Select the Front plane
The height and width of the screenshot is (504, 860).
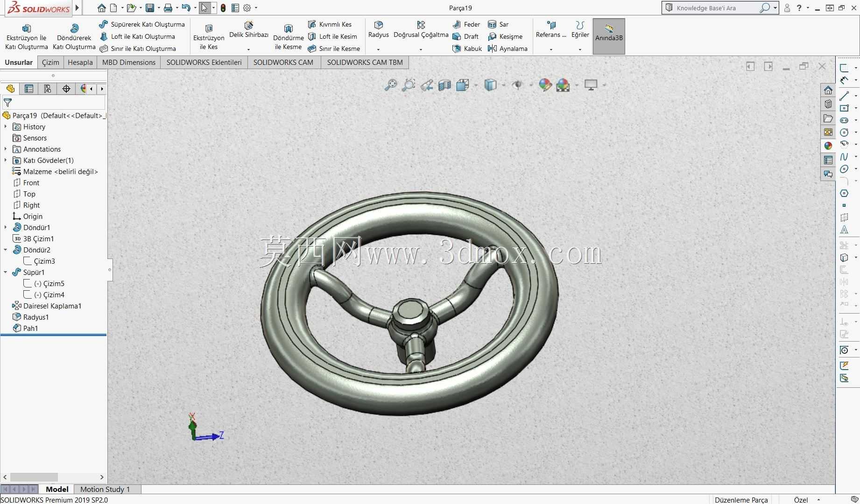point(26,183)
